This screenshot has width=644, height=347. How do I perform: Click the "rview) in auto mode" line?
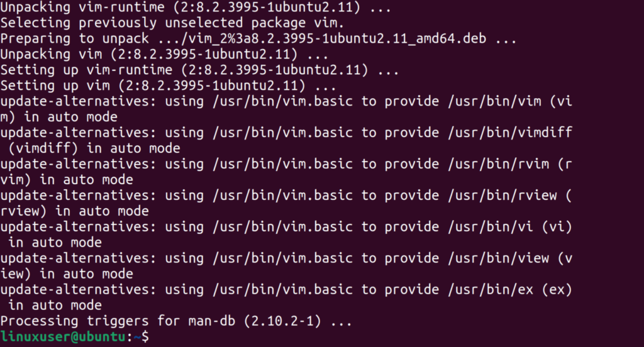pos(75,211)
